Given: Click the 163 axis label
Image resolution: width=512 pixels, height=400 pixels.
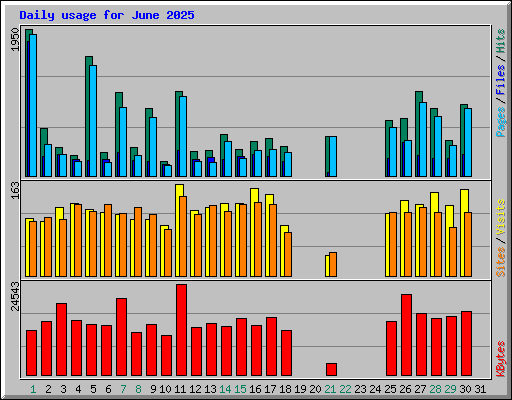Looking at the screenshot, I should point(15,191).
